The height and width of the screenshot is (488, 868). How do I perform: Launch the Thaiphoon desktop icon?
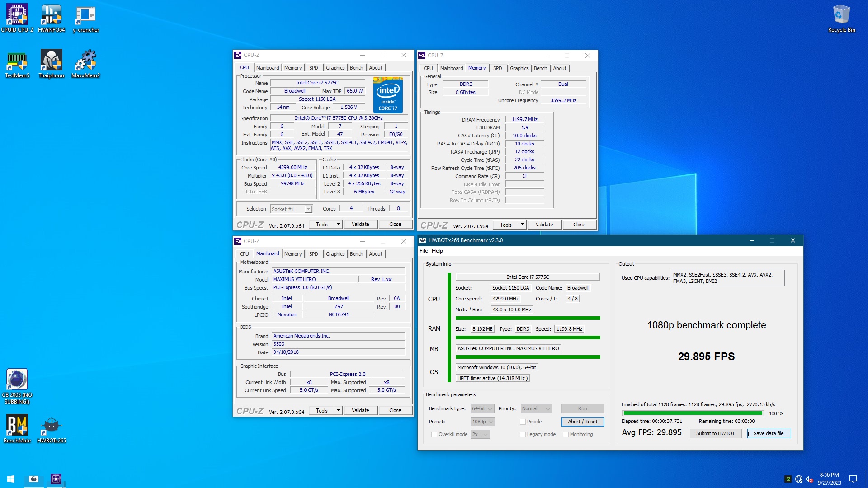51,64
